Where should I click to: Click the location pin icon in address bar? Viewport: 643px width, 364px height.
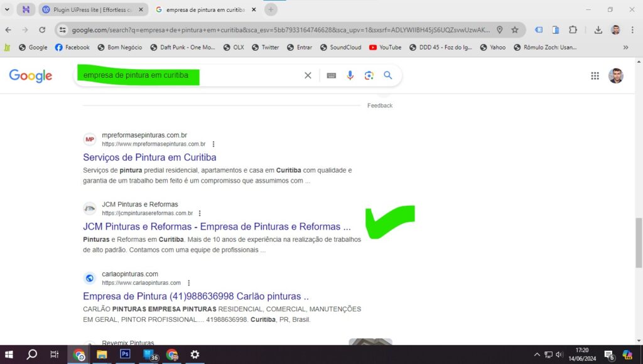[499, 30]
